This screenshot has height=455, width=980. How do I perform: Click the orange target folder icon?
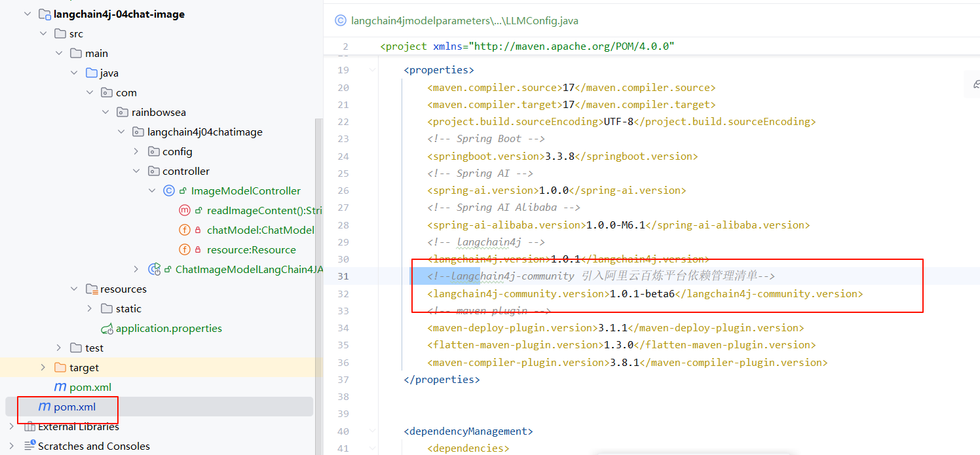point(60,368)
